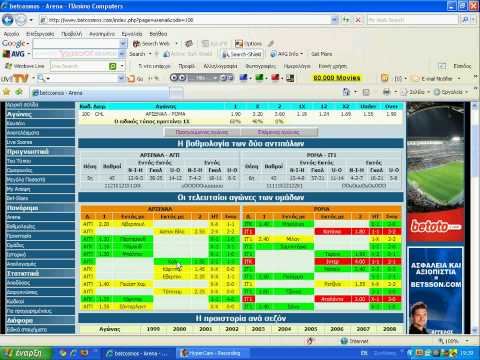Click the LiveTV toolbar logo

coord(15,79)
